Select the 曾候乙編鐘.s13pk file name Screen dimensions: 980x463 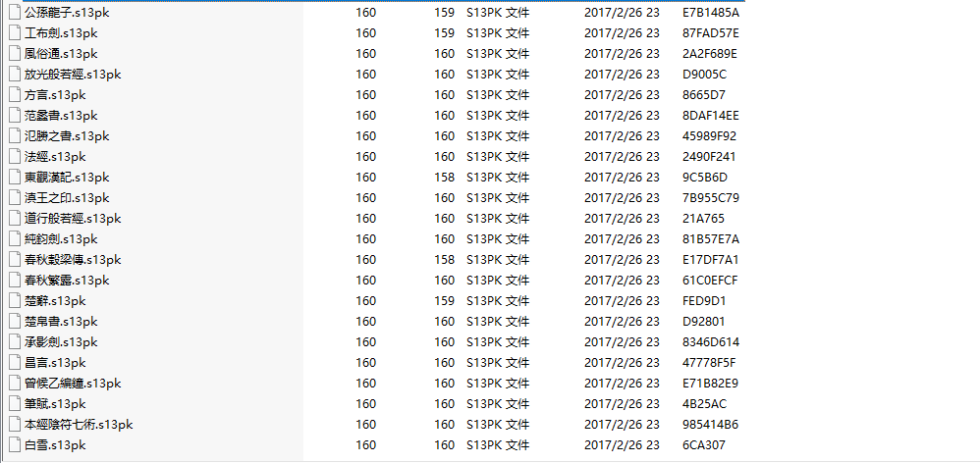(73, 384)
